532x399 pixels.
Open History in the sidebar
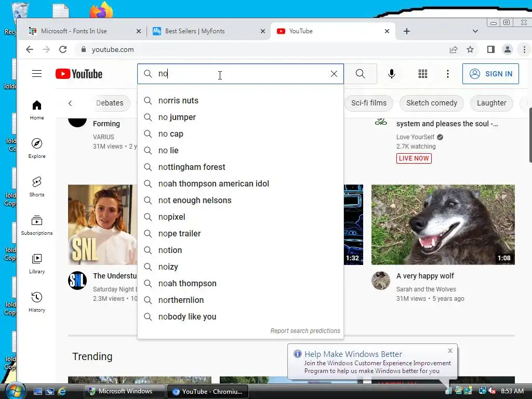(x=37, y=302)
